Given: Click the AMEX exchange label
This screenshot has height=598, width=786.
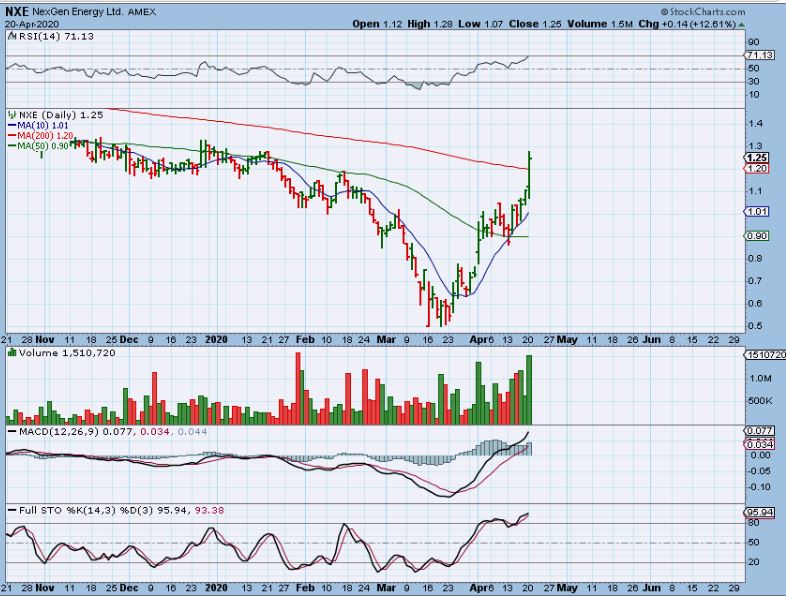Looking at the screenshot, I should tap(141, 12).
